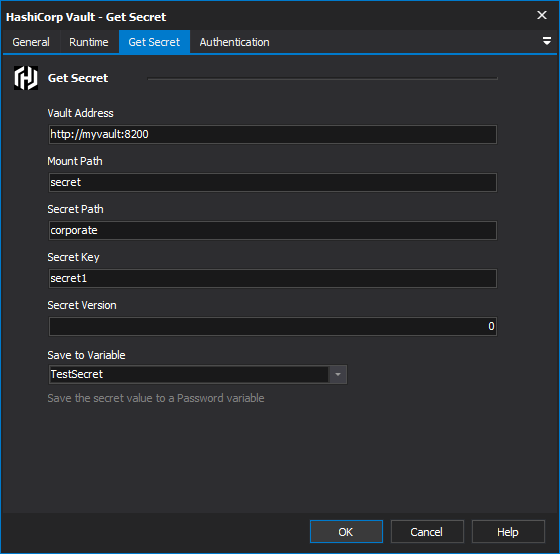Select the Get Secret tab
The image size is (560, 554).
coord(154,42)
